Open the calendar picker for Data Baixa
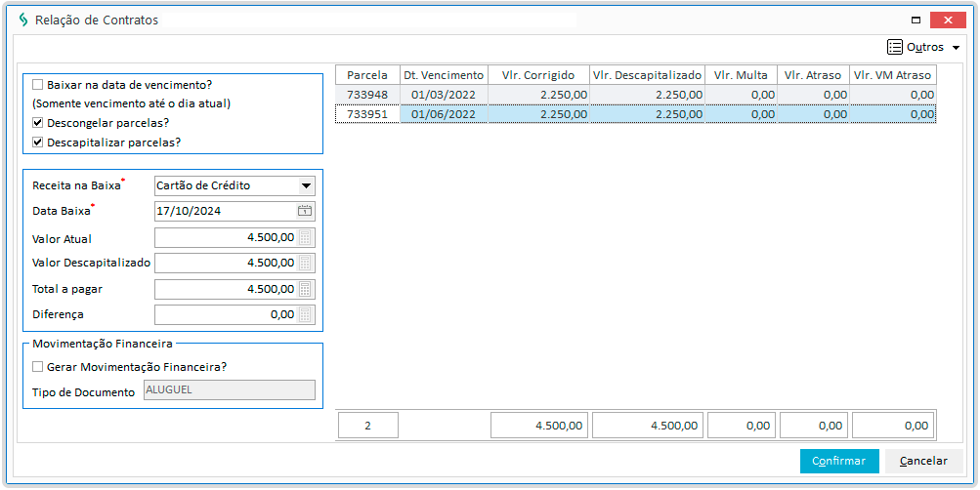Image resolution: width=980 pixels, height=490 pixels. click(x=305, y=211)
